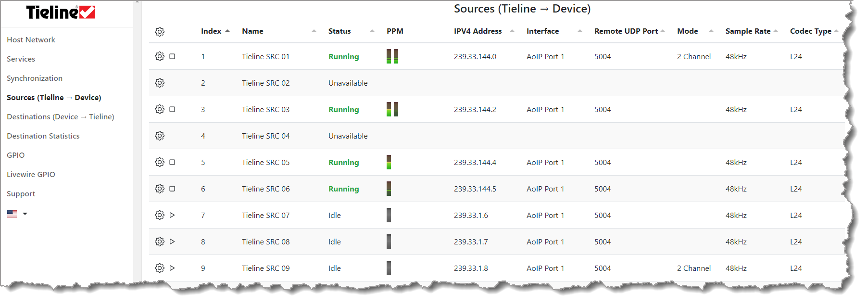Click the gear icon for Tieline SRC 07
This screenshot has width=868, height=306.
pyautogui.click(x=160, y=215)
